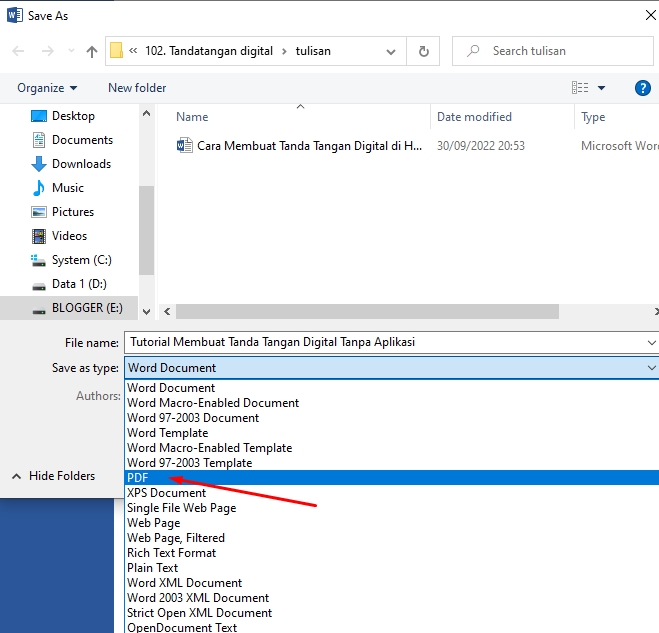
Task: Select BLOGGER (E:) drive
Action: [x=69, y=308]
